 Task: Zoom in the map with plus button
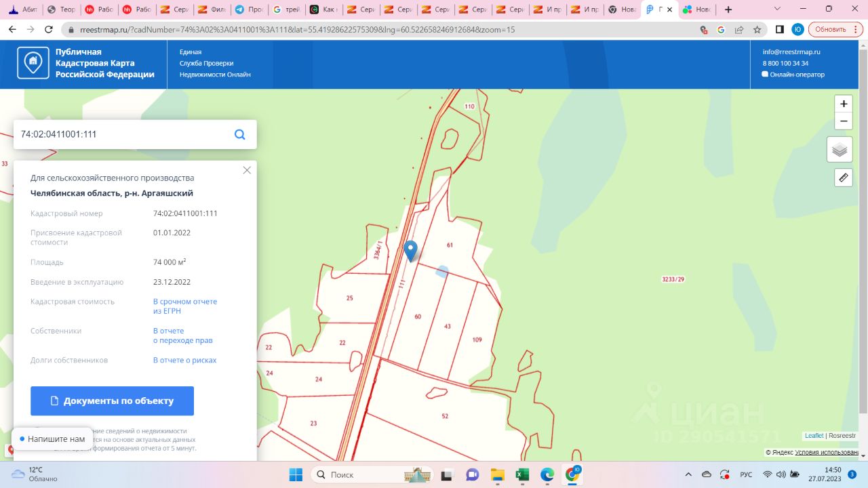click(x=844, y=104)
